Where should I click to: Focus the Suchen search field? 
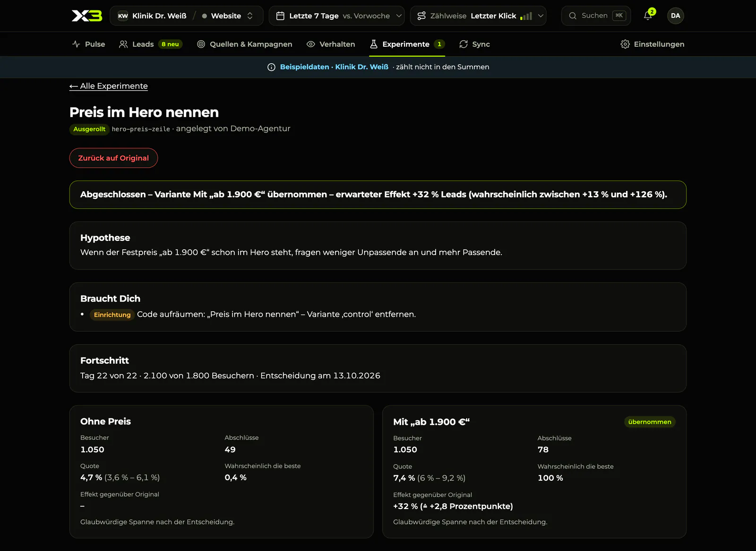click(x=596, y=16)
